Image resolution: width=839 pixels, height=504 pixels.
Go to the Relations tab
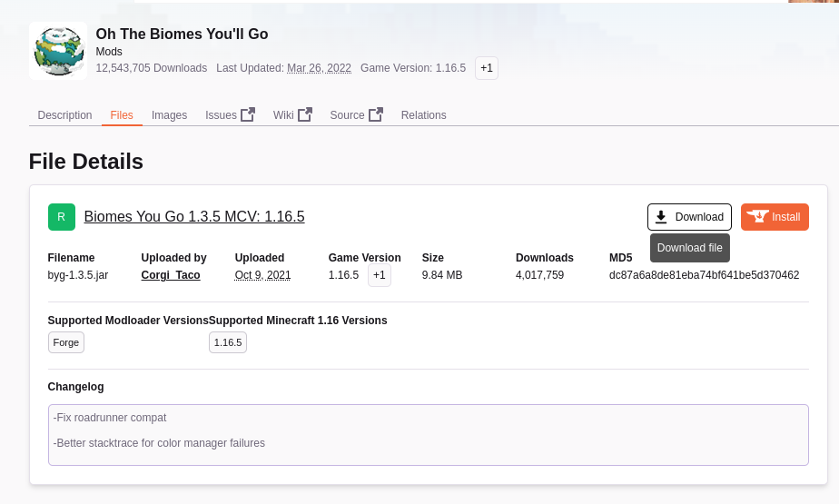coord(423,115)
